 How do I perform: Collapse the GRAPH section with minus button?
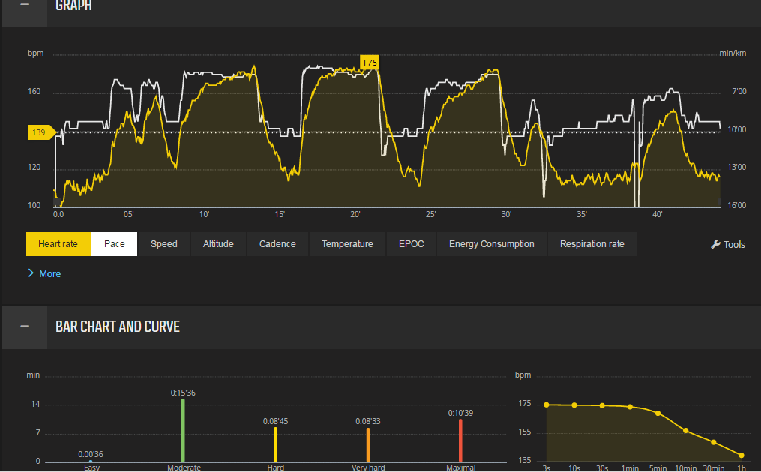point(24,6)
